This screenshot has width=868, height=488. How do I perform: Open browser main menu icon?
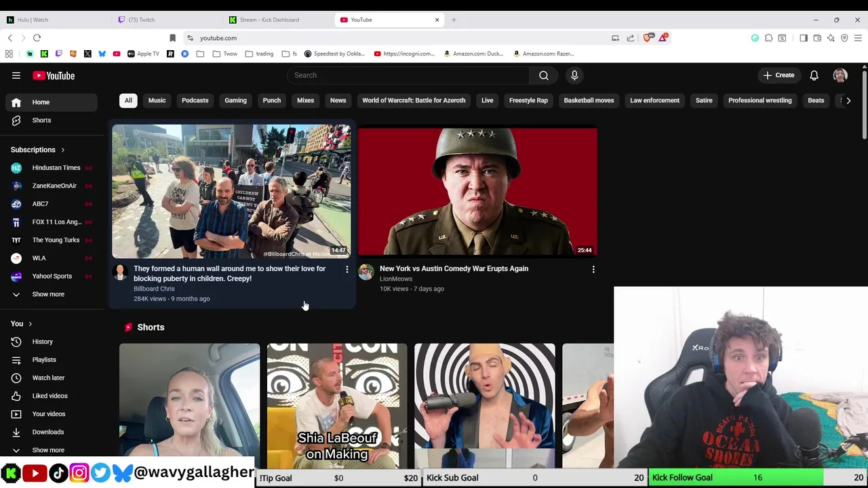(x=858, y=38)
